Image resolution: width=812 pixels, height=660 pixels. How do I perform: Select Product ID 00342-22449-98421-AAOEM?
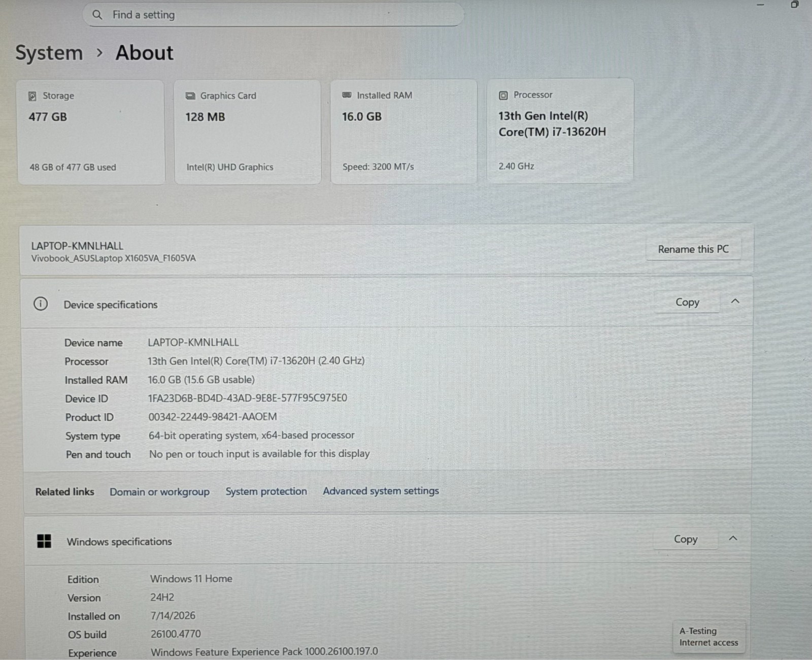pyautogui.click(x=213, y=417)
